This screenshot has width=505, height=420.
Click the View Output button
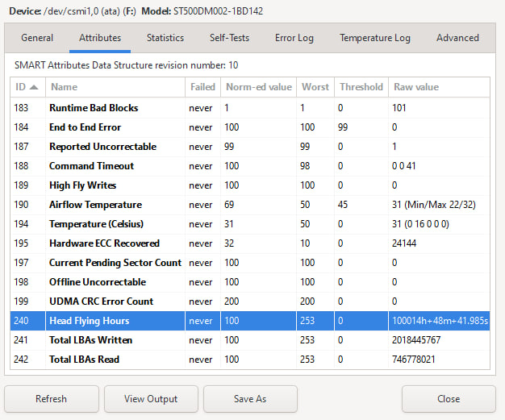151,398
